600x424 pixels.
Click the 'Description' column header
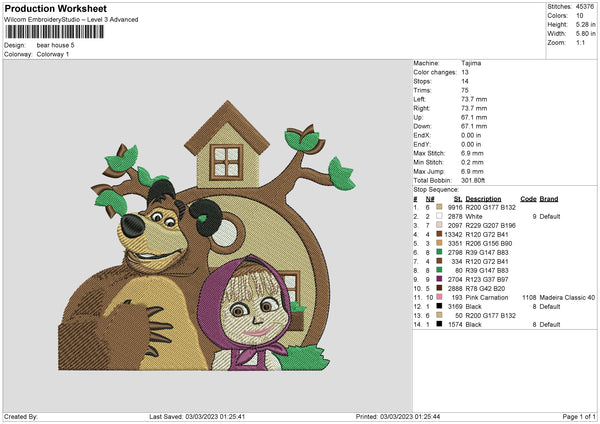(x=483, y=199)
